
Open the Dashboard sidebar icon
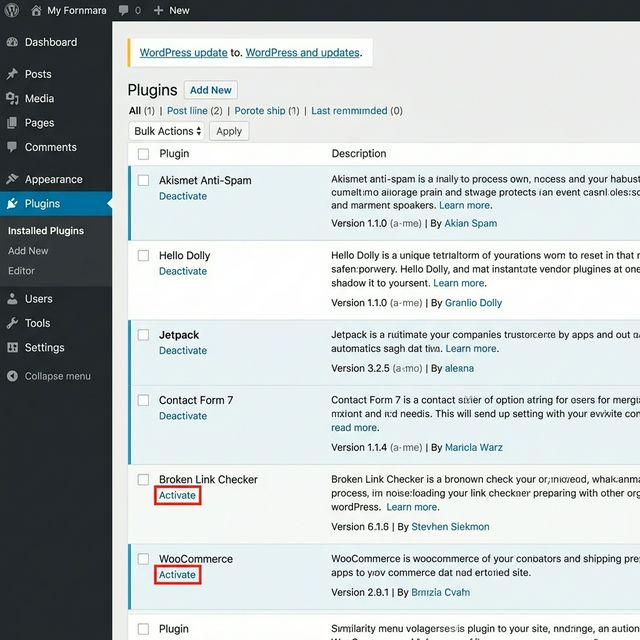coord(12,42)
